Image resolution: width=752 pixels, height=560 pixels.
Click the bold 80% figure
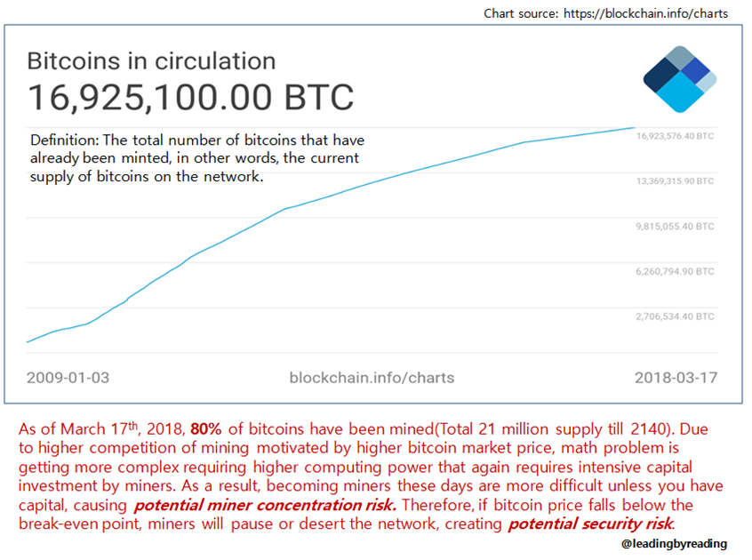pyautogui.click(x=207, y=428)
